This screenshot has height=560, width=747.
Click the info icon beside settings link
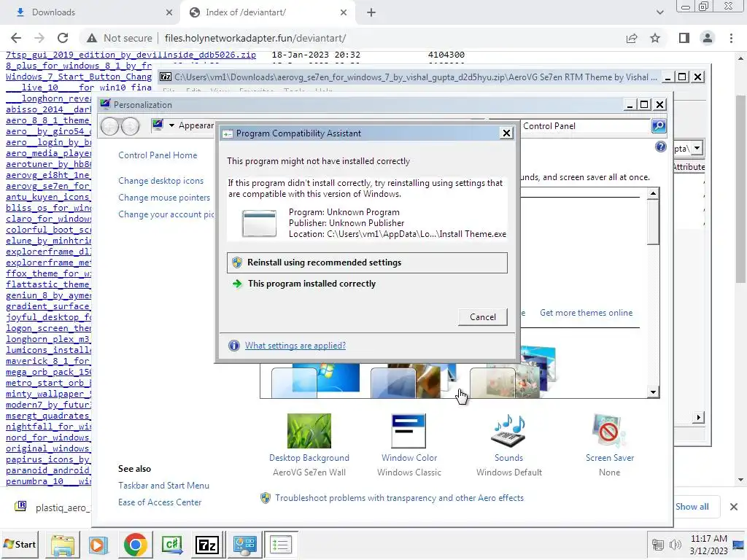[234, 346]
